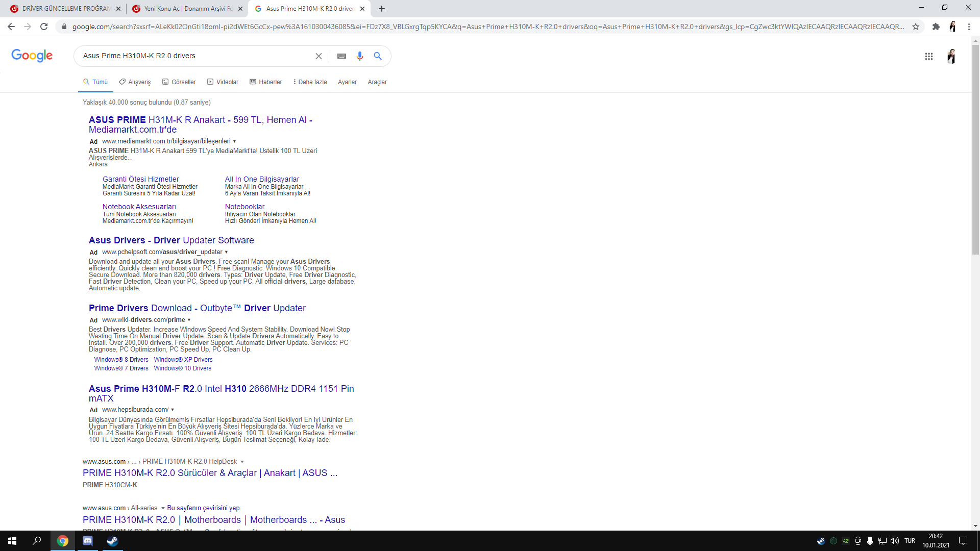Click the Chrome address bar URL
Image resolution: width=980 pixels, height=551 pixels.
[x=488, y=27]
